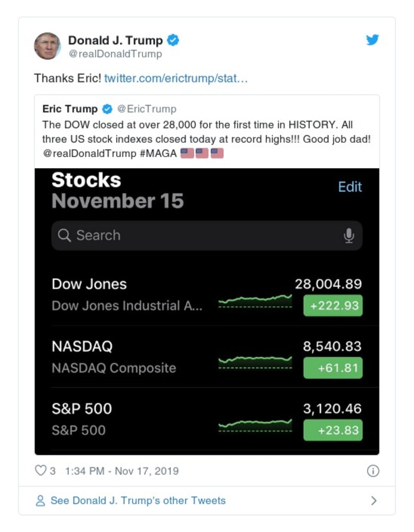Click the Edit link in the Stocks widget
This screenshot has width=414, height=532.
(350, 187)
